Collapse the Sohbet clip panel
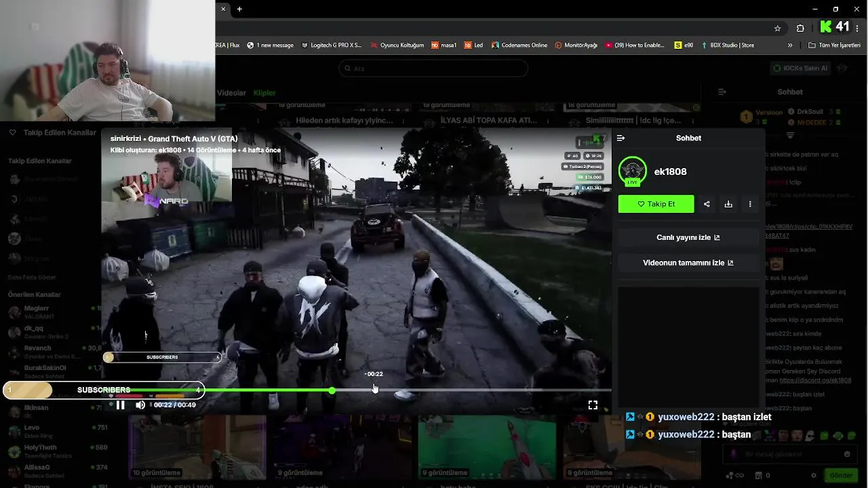This screenshot has width=868, height=488. pyautogui.click(x=620, y=138)
